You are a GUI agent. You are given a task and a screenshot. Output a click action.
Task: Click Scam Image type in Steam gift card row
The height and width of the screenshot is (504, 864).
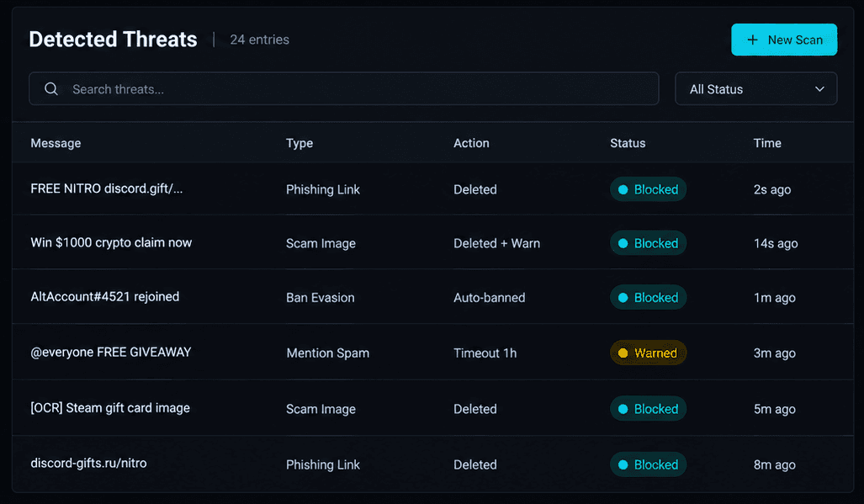321,409
